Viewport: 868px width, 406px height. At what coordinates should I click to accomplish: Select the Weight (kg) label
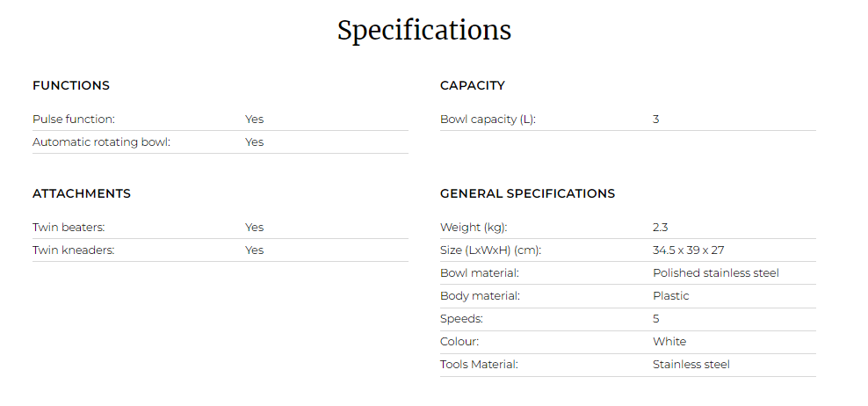click(474, 227)
